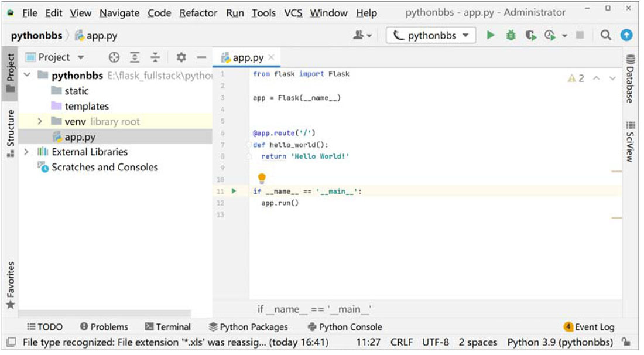Open Search Everywhere magnifier
The image size is (644, 355).
[x=606, y=35]
